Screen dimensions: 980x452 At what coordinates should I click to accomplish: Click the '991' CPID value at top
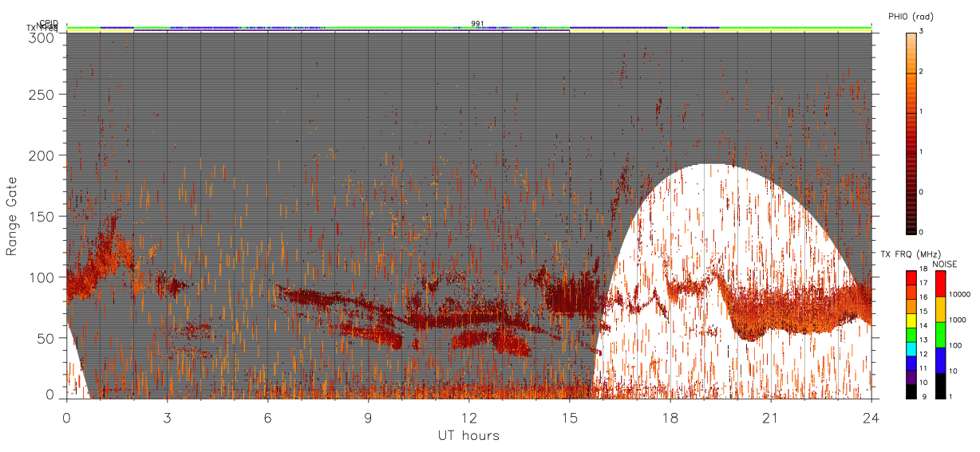point(477,24)
